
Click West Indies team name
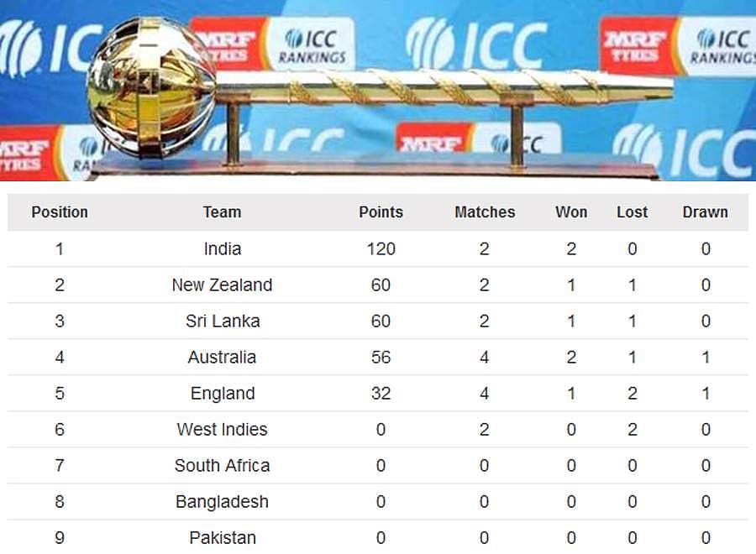coord(223,430)
